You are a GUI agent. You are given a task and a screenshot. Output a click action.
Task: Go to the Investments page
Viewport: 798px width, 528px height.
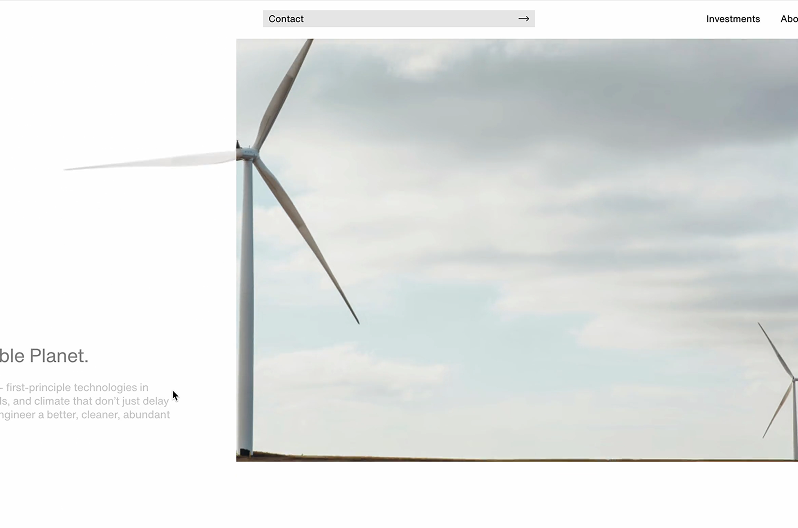732,19
